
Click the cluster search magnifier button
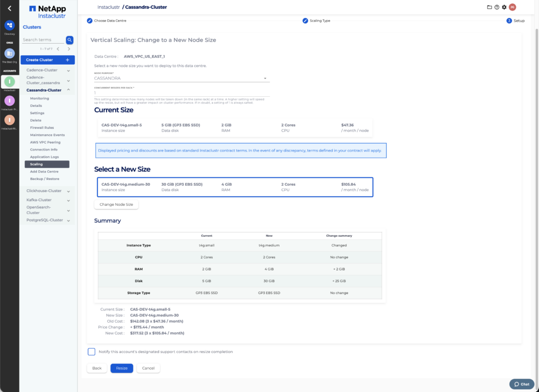pyautogui.click(x=69, y=40)
